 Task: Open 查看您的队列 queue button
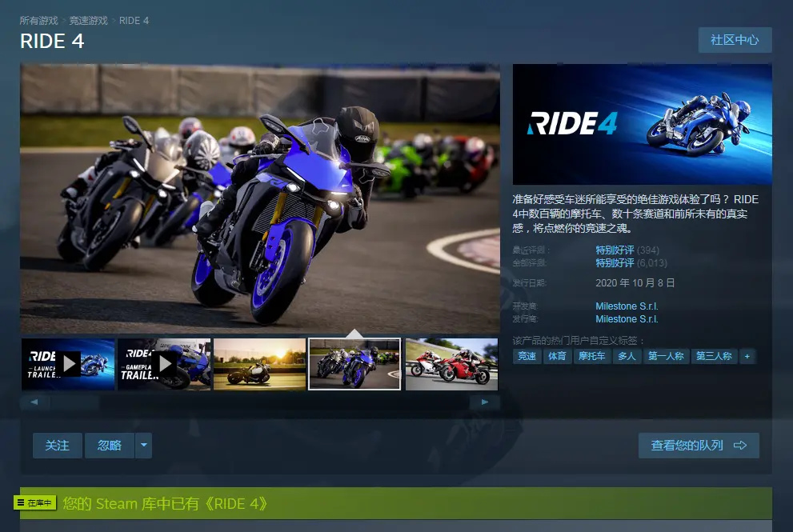[x=699, y=446]
